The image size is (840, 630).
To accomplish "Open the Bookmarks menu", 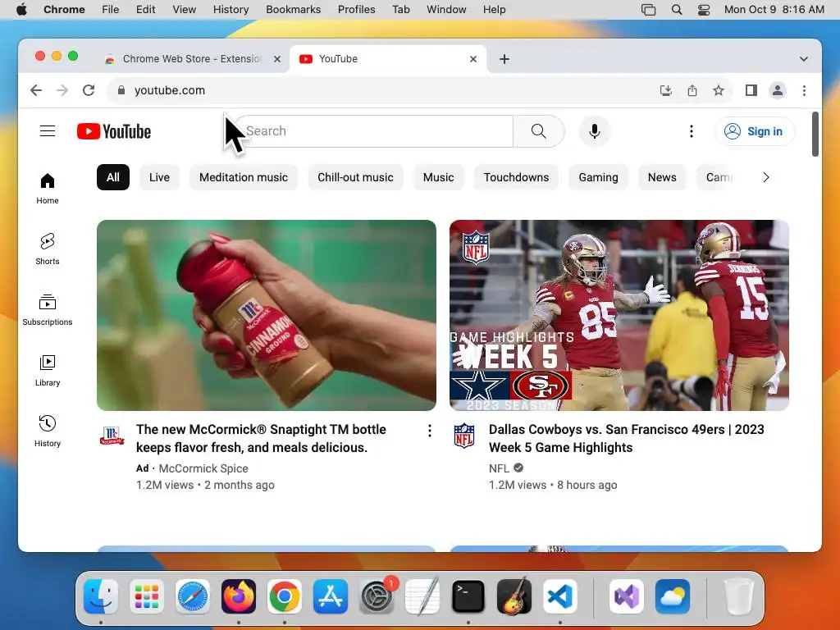I will click(293, 10).
